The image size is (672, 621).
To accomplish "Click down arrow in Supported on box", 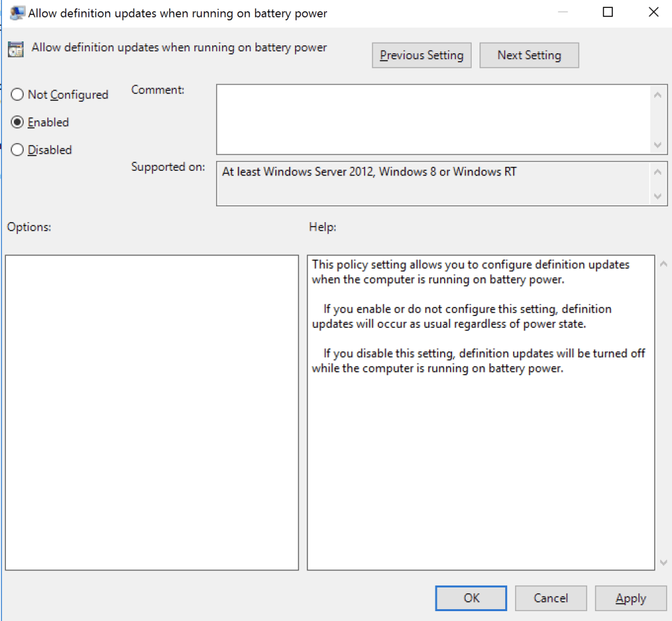I will (x=658, y=196).
